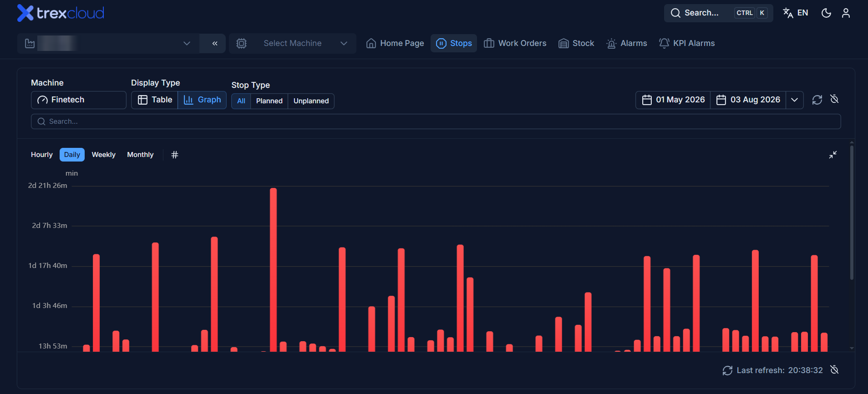Image resolution: width=868 pixels, height=394 pixels.
Task: Open the user profile icon
Action: [846, 13]
